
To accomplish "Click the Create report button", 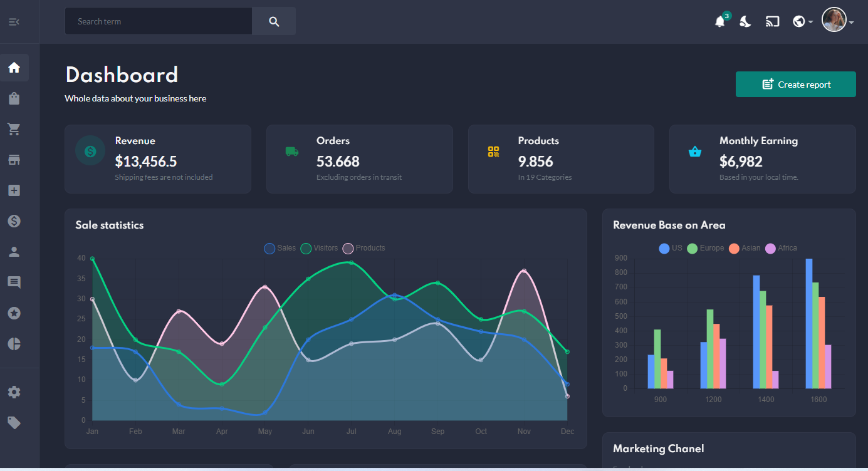I will (796, 85).
